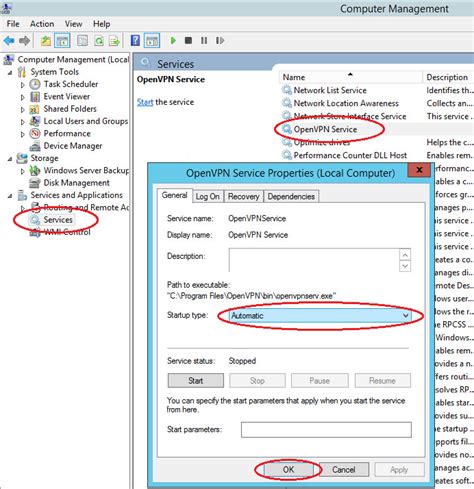Expand the Task Scheduler tree node
This screenshot has width=474, height=489.
(x=23, y=85)
